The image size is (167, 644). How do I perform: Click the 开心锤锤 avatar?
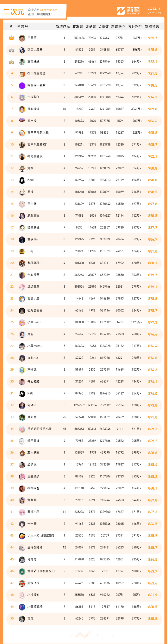(22, 109)
